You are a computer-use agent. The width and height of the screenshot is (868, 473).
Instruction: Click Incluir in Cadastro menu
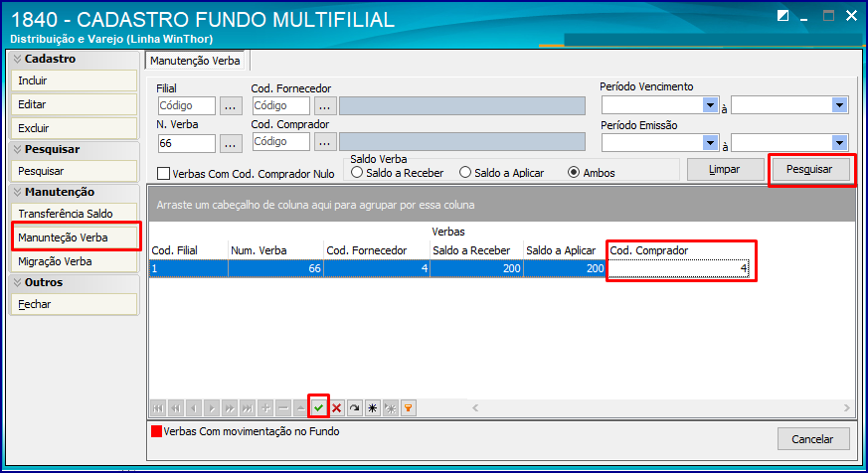tap(75, 80)
